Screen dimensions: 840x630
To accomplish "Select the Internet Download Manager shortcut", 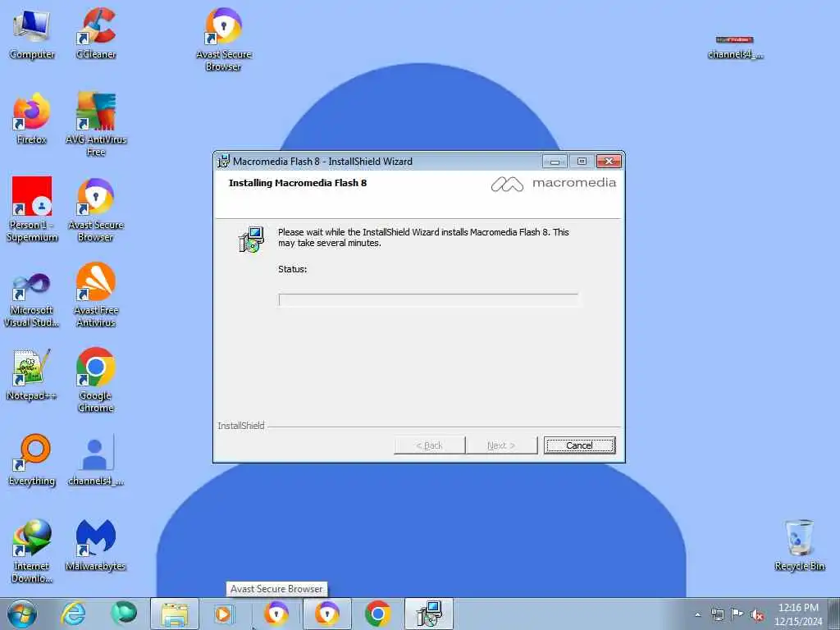I will pos(32,552).
